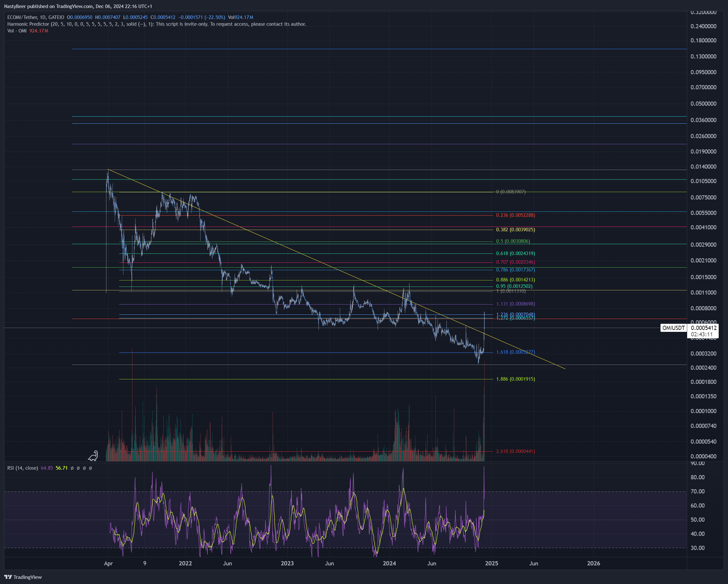Image resolution: width=728 pixels, height=584 pixels.
Task: Select the Fib level label 0 (0.0083907)
Action: (x=510, y=192)
